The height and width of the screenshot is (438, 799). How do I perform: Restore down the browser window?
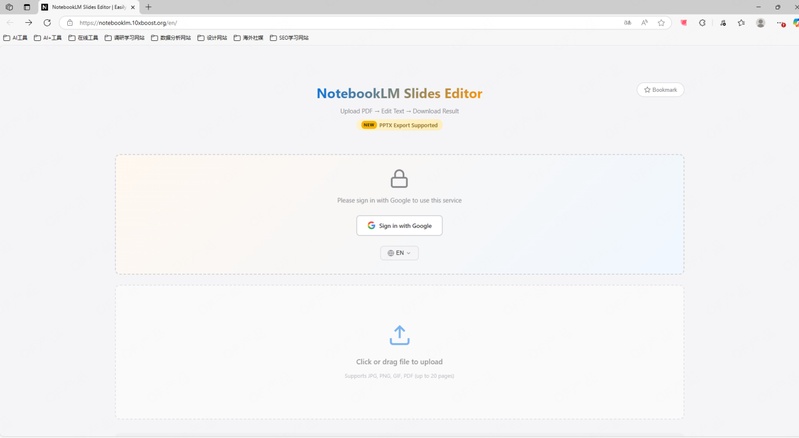coord(778,7)
